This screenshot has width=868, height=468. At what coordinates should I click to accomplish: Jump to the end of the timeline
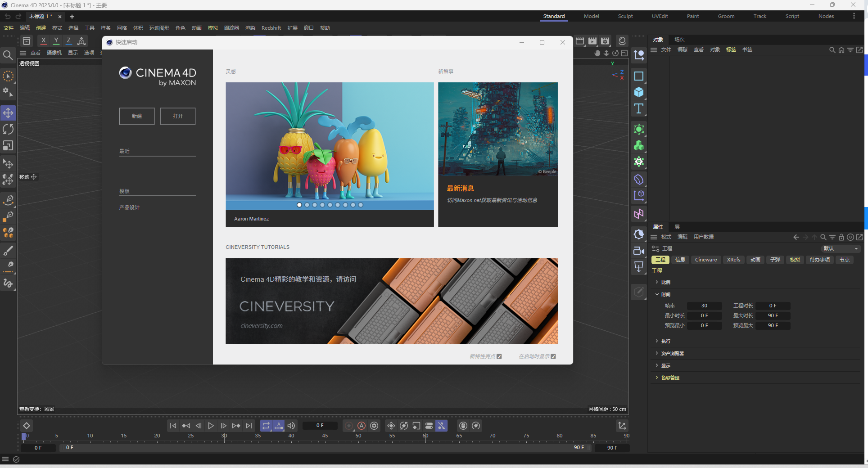(249, 426)
